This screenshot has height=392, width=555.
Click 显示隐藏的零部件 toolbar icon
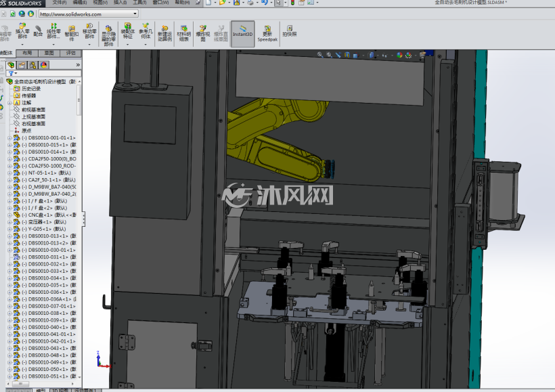108,35
